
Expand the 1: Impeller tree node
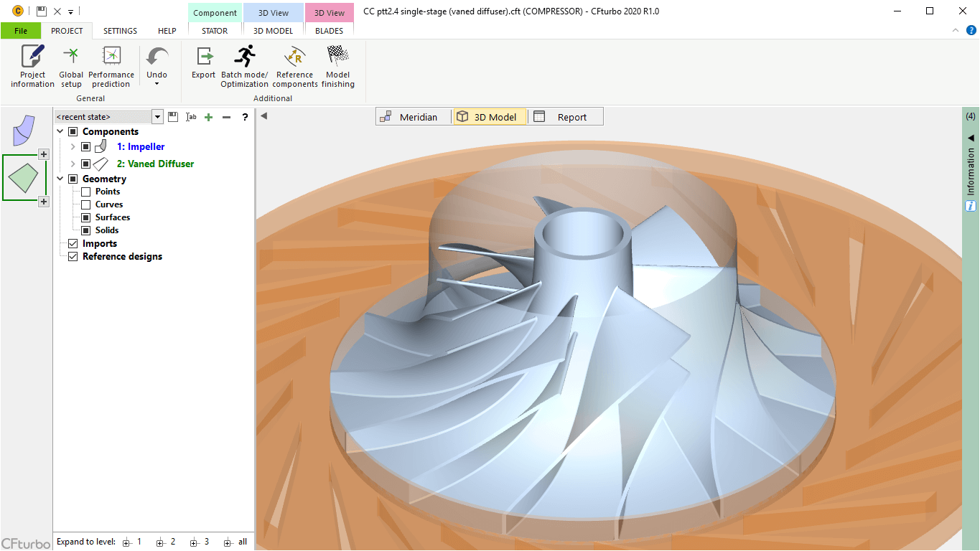(x=73, y=146)
